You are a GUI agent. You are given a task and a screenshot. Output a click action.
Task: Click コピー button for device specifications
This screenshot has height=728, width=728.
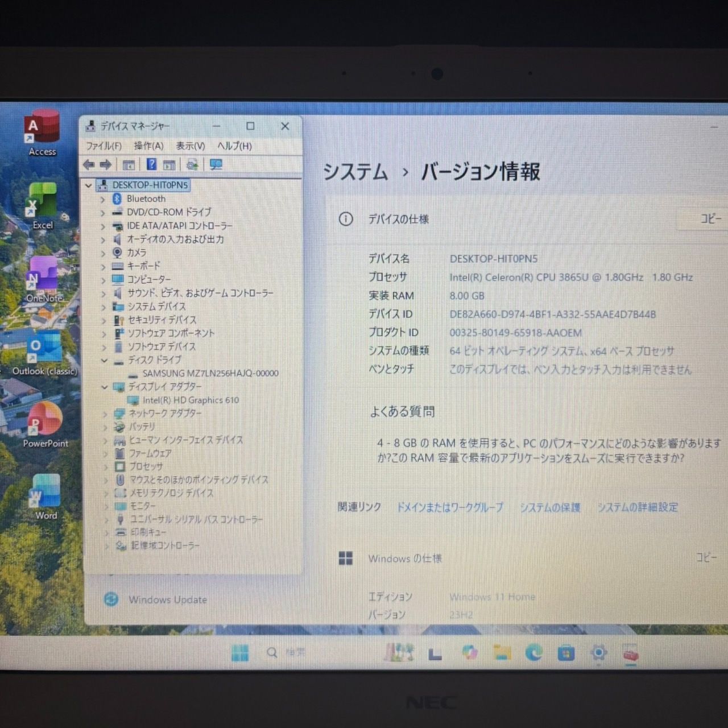click(x=710, y=219)
